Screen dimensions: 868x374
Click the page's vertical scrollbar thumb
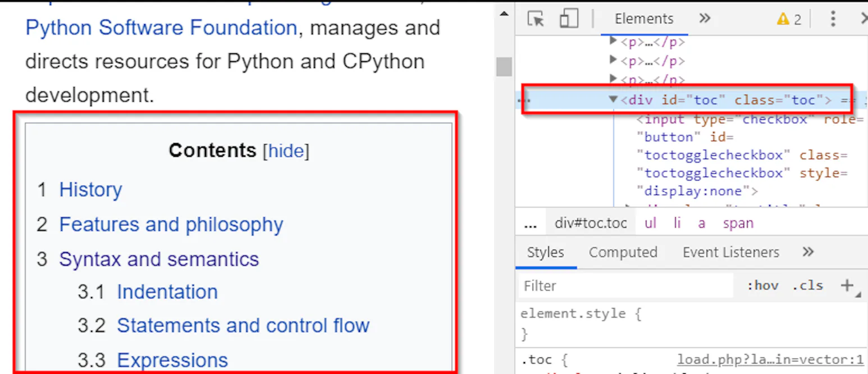pos(504,66)
